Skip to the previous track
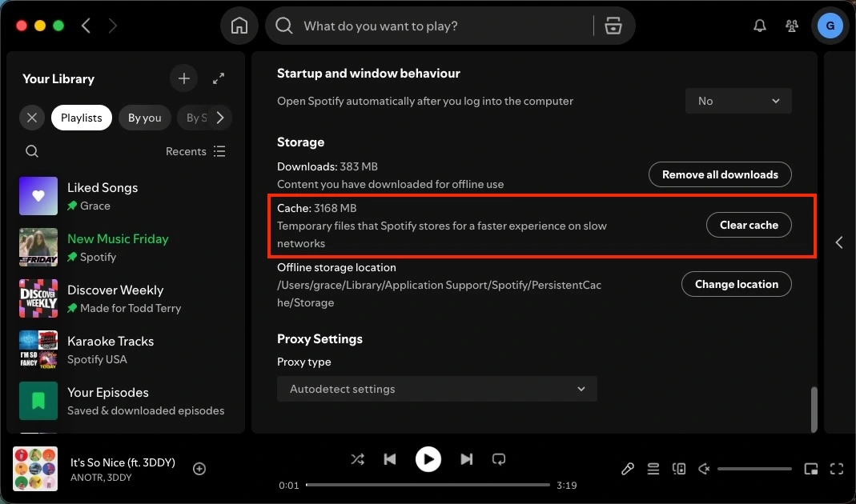 (x=390, y=459)
